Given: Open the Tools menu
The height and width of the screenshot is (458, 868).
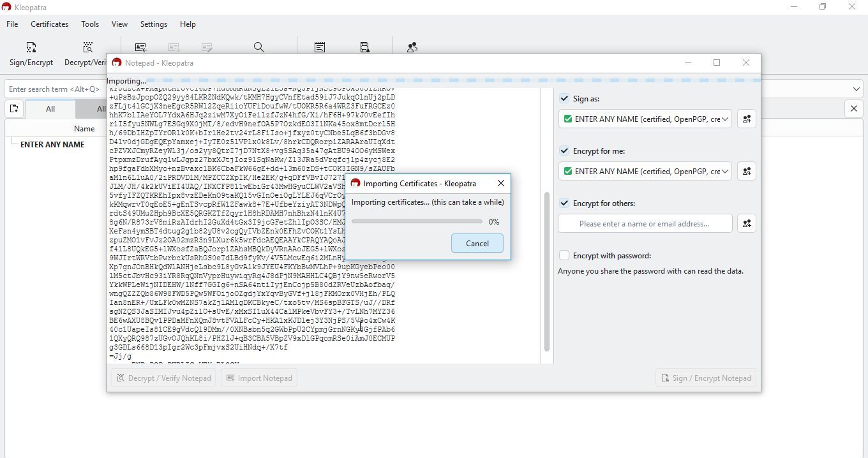Looking at the screenshot, I should click(x=90, y=24).
